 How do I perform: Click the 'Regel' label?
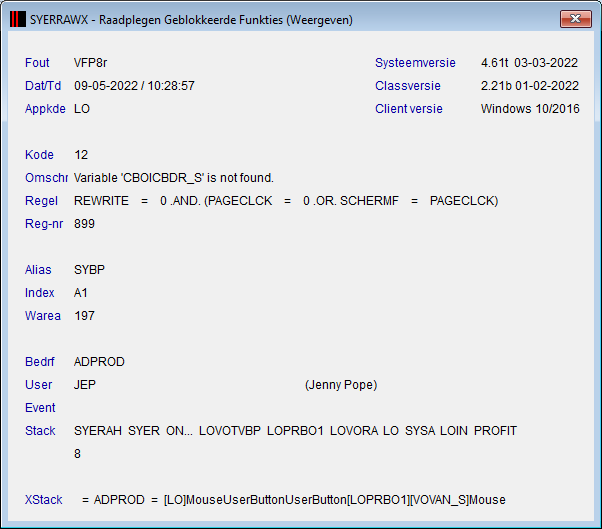click(41, 201)
